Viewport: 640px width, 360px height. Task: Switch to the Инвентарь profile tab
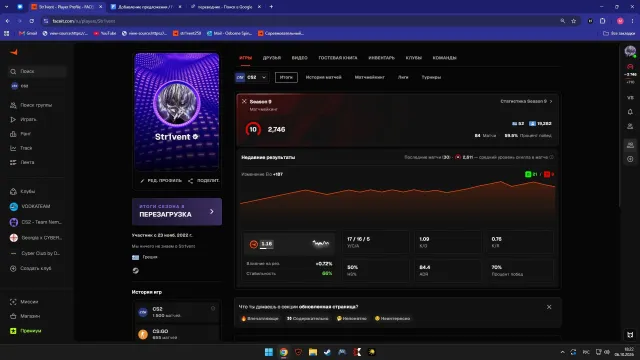click(382, 58)
